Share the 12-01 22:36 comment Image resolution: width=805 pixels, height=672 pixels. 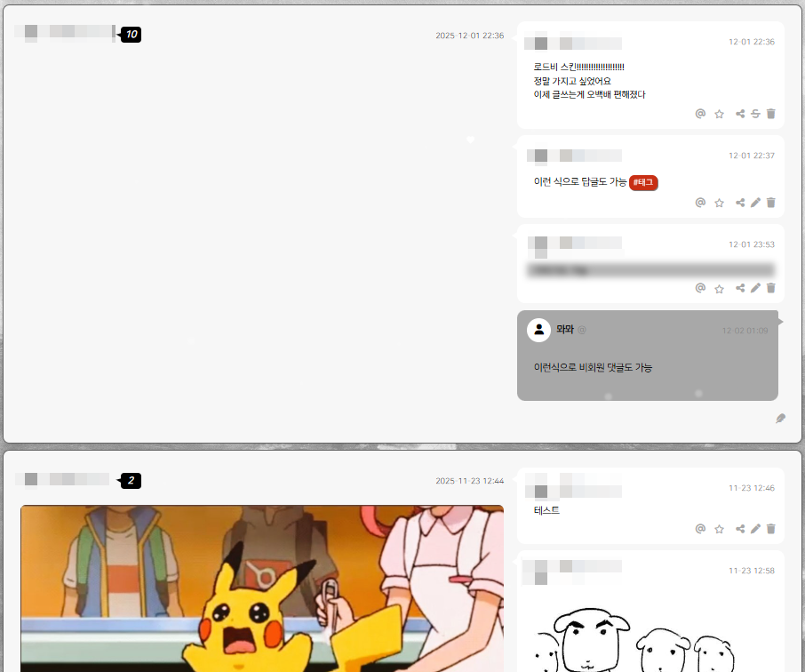740,114
